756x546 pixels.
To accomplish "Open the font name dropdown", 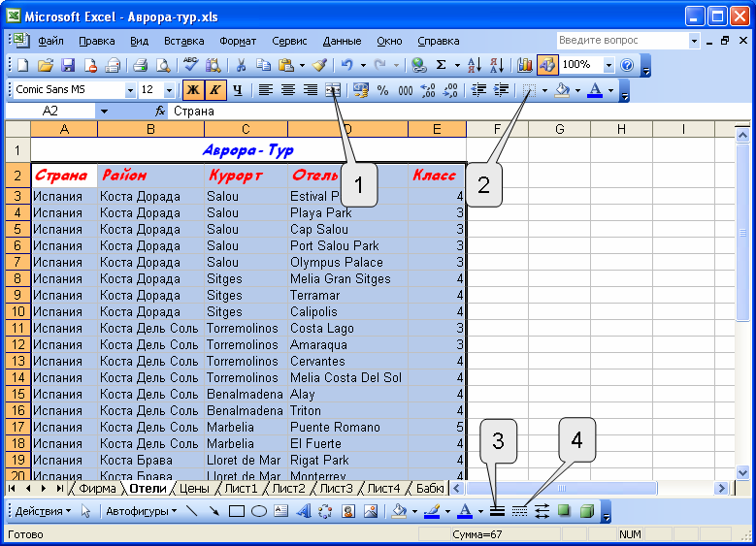I will click(130, 90).
